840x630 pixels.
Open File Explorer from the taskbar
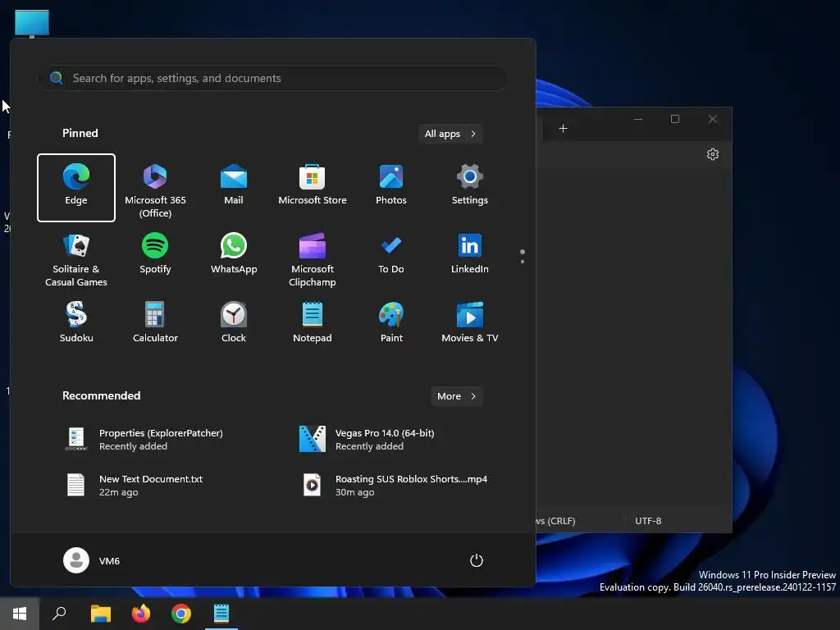pos(101,614)
